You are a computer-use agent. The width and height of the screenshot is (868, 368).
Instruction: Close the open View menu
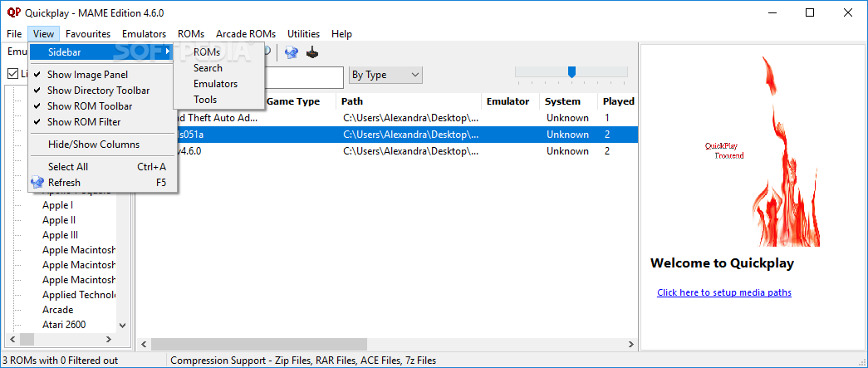pyautogui.click(x=43, y=34)
